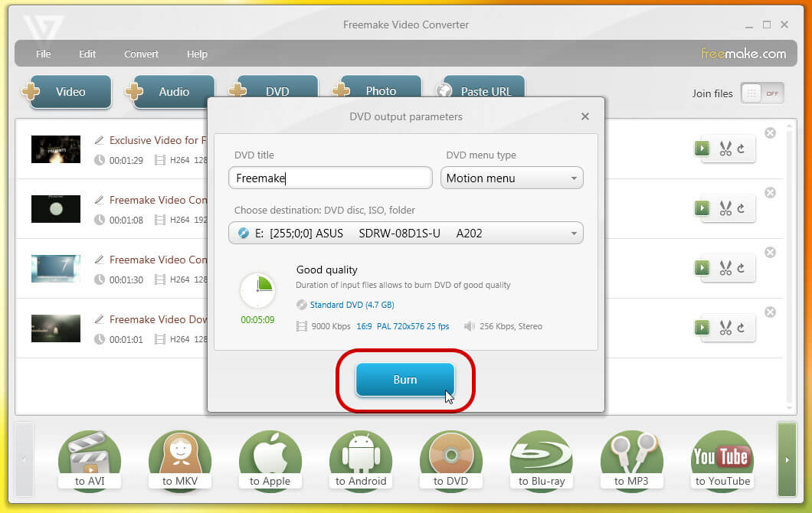Click the Standard DVD (4.7 GB) link
This screenshot has height=513, width=812.
click(352, 305)
